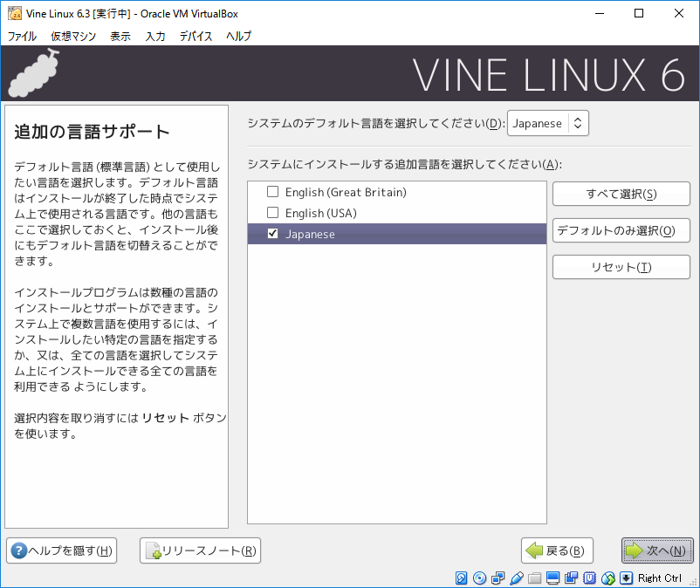Image resolution: width=700 pixels, height=588 pixels.
Task: Click the リセット button
Action: pyautogui.click(x=621, y=267)
